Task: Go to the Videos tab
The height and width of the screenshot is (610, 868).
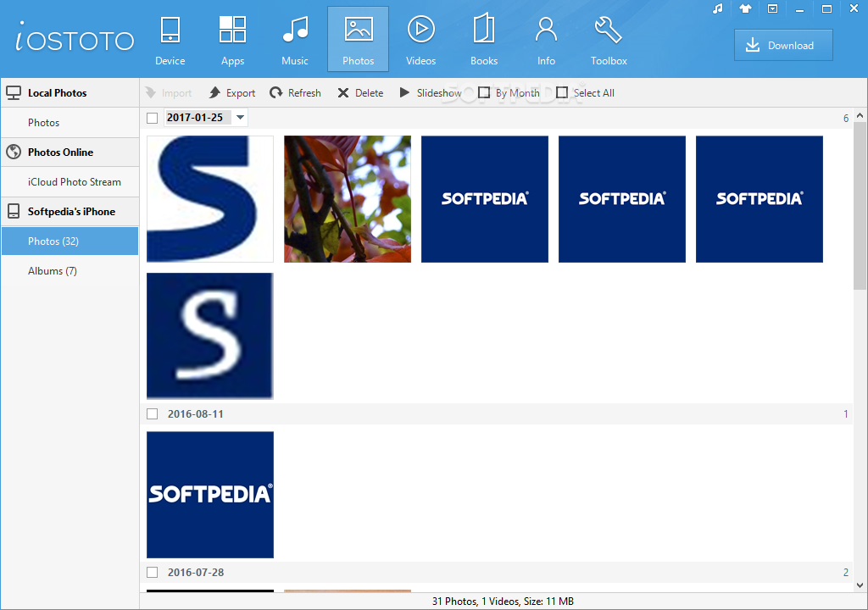Action: [x=420, y=40]
